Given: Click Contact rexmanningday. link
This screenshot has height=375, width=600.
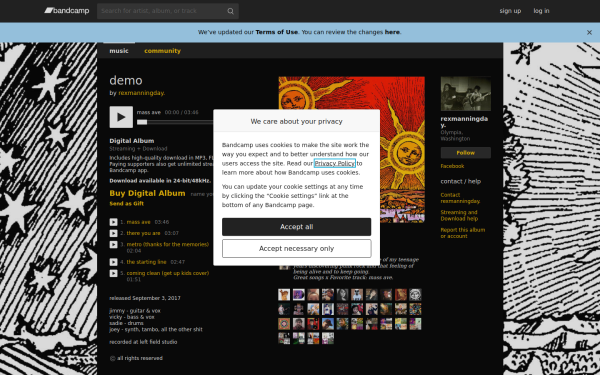Looking at the screenshot, I should tap(460, 198).
